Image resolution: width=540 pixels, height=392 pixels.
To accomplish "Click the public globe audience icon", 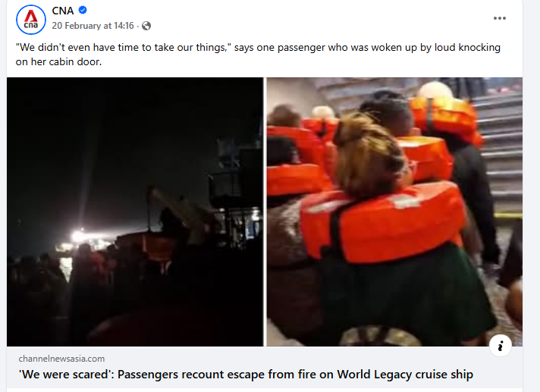I will tap(146, 26).
